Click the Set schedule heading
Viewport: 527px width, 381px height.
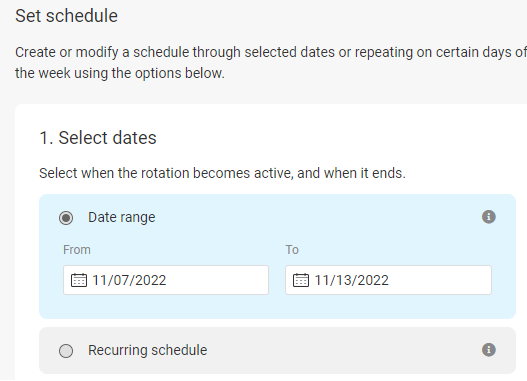tap(67, 16)
